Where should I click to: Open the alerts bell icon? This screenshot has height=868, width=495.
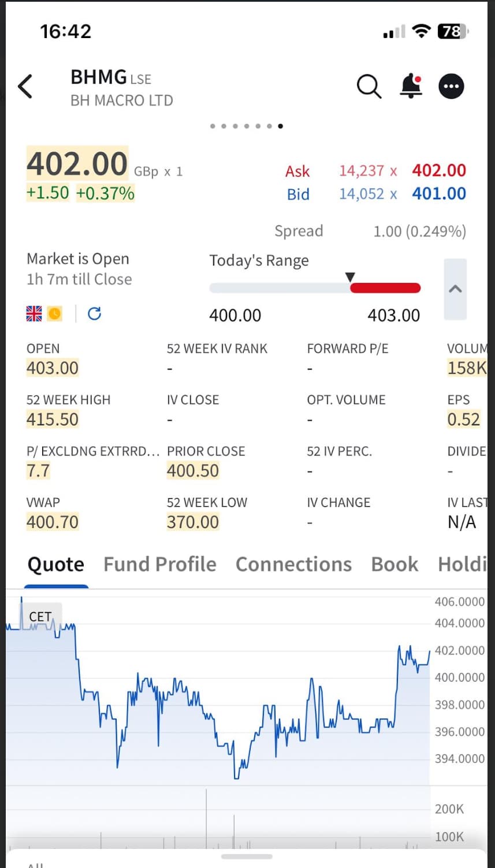coord(411,87)
